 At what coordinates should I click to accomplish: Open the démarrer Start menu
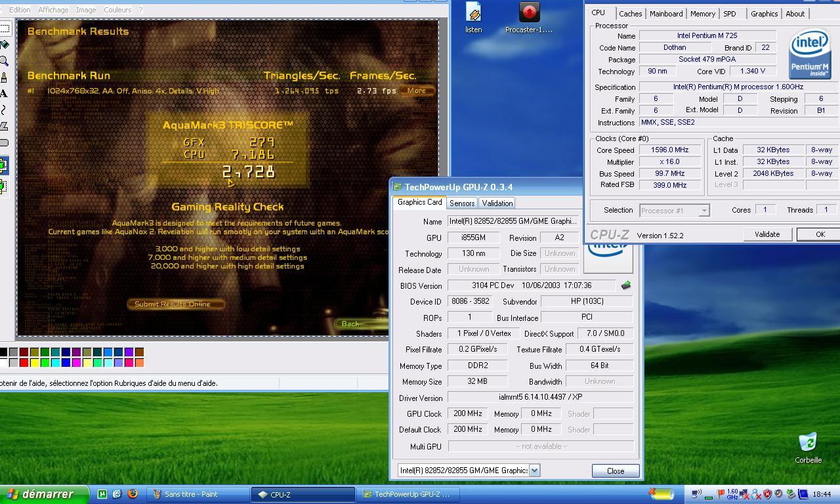point(45,494)
